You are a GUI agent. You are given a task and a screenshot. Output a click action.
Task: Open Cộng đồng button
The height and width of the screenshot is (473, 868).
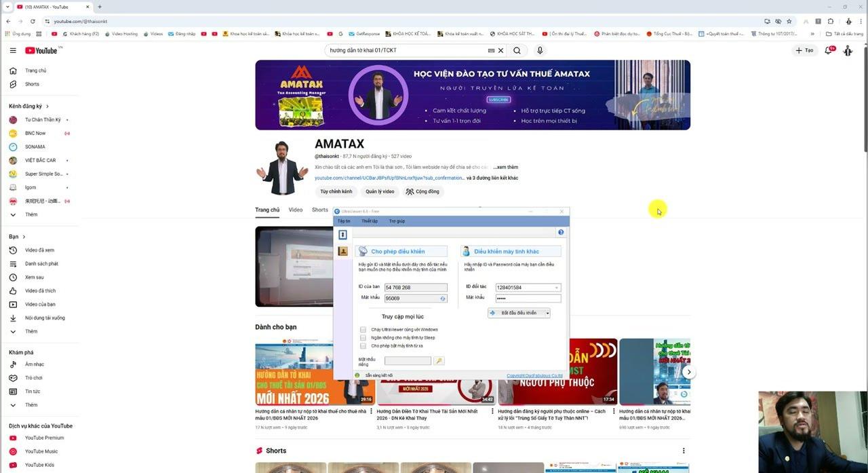tap(422, 191)
